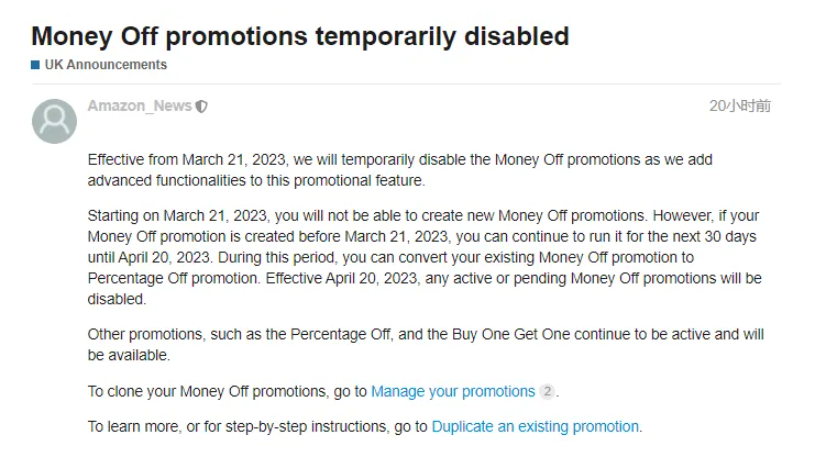Open the Amazon_News username link
The width and height of the screenshot is (830, 452).
[x=140, y=106]
